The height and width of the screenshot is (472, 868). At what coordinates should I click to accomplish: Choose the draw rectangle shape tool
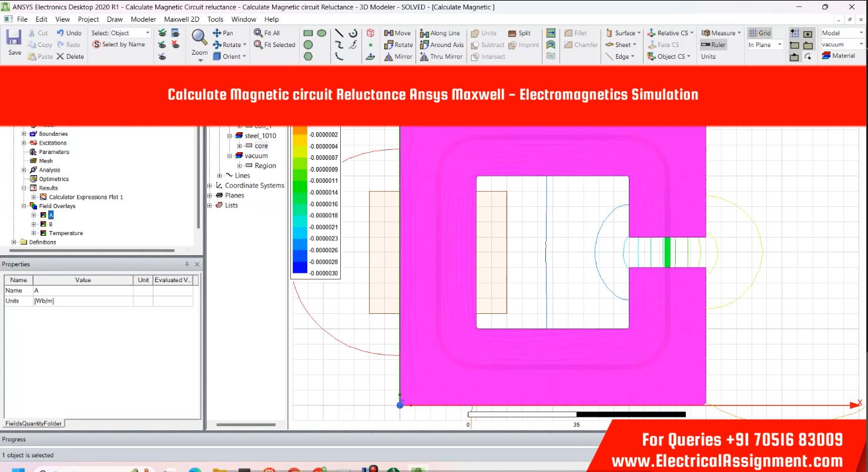tap(308, 33)
